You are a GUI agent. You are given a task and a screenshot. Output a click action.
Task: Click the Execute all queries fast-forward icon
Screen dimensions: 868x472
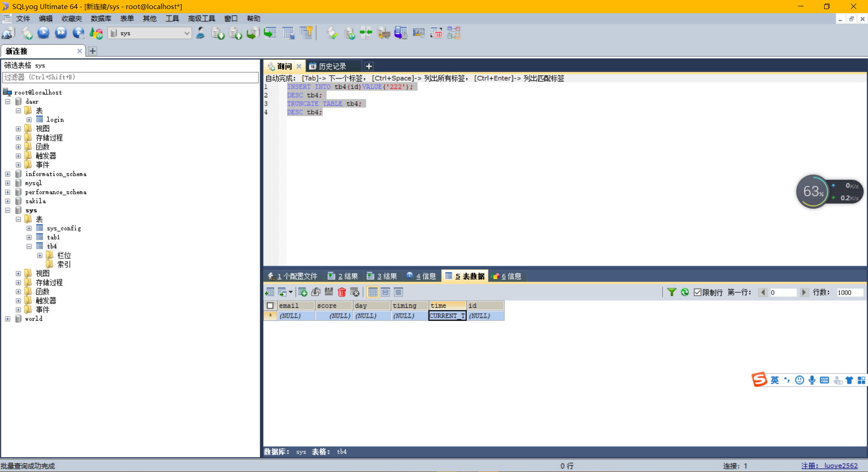tap(61, 33)
